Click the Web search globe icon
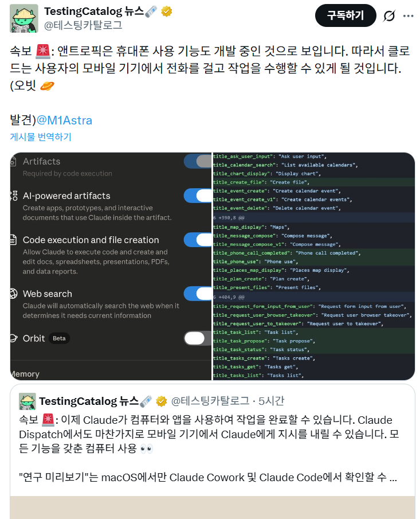Image resolution: width=420 pixels, height=519 pixels. [13, 294]
